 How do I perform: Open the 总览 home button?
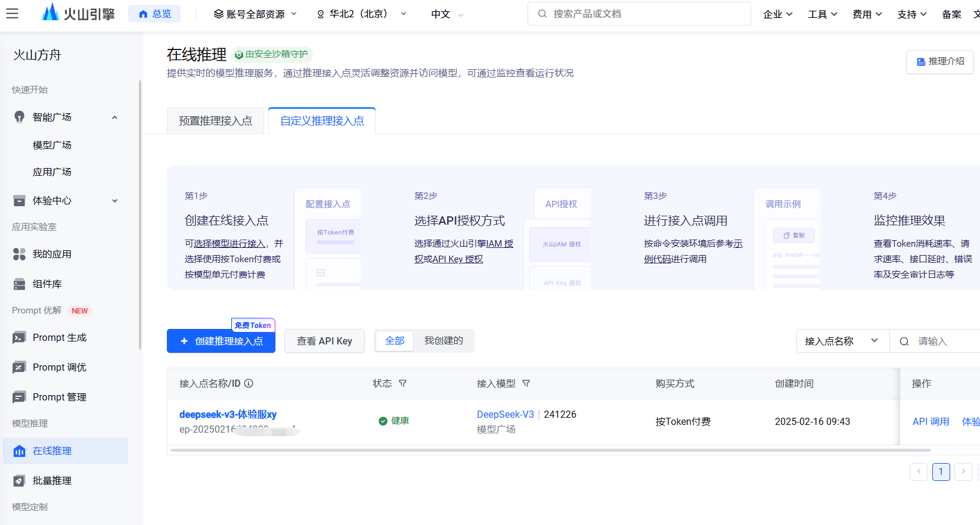click(x=154, y=14)
